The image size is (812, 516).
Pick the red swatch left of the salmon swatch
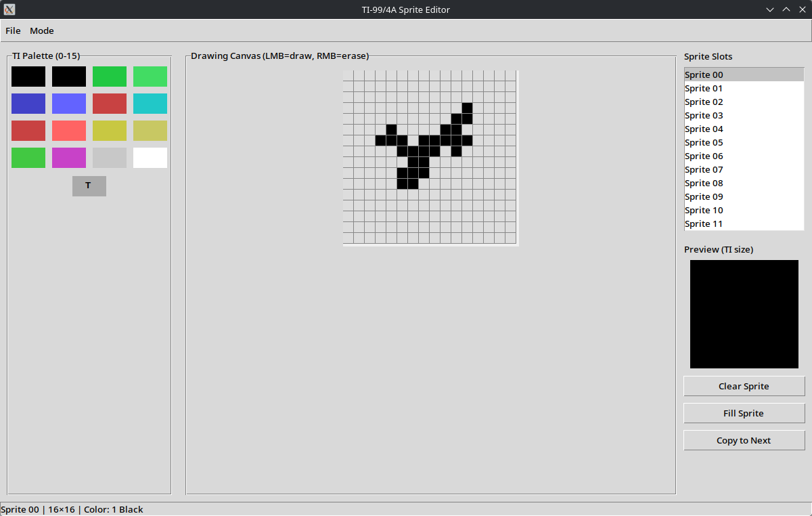pyautogui.click(x=28, y=131)
